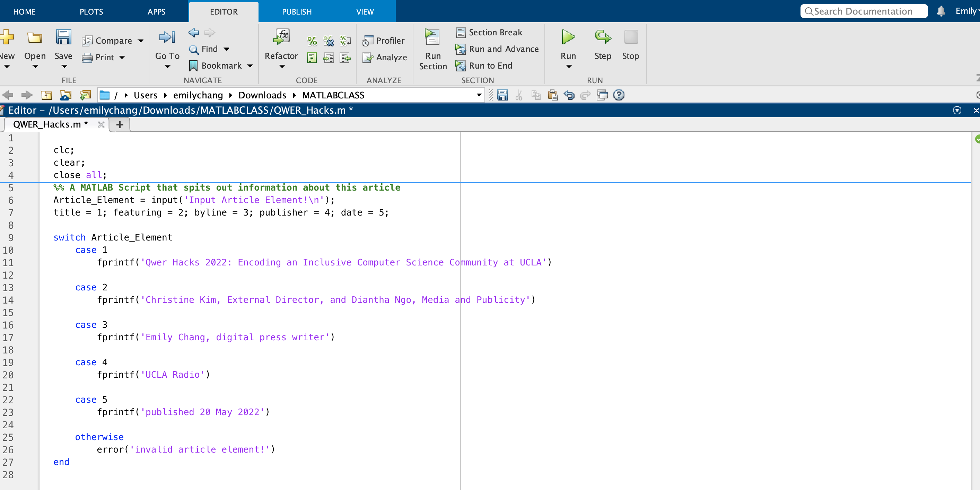Click the Step icon in RUN section
980x490 pixels.
coord(602,37)
